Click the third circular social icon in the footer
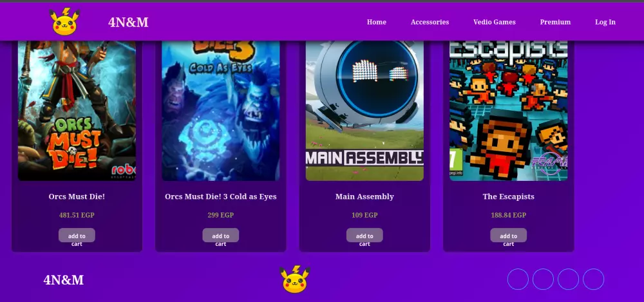This screenshot has height=302, width=644. 569,279
